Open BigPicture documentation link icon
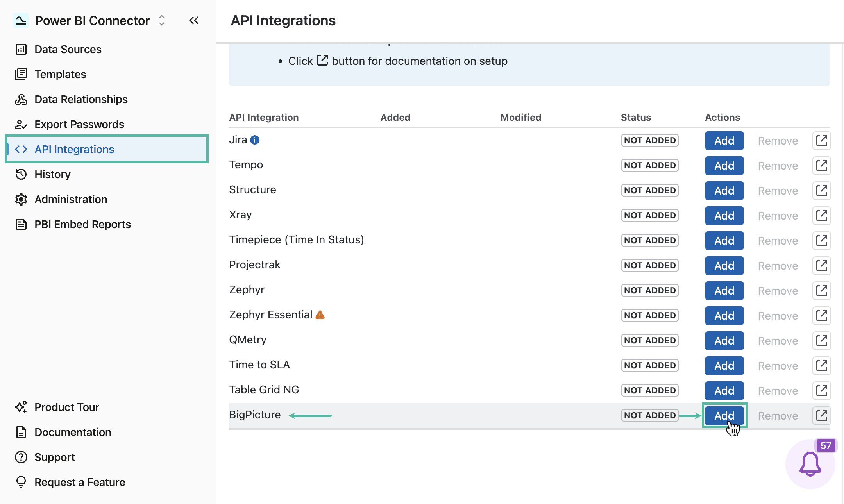 pyautogui.click(x=821, y=416)
